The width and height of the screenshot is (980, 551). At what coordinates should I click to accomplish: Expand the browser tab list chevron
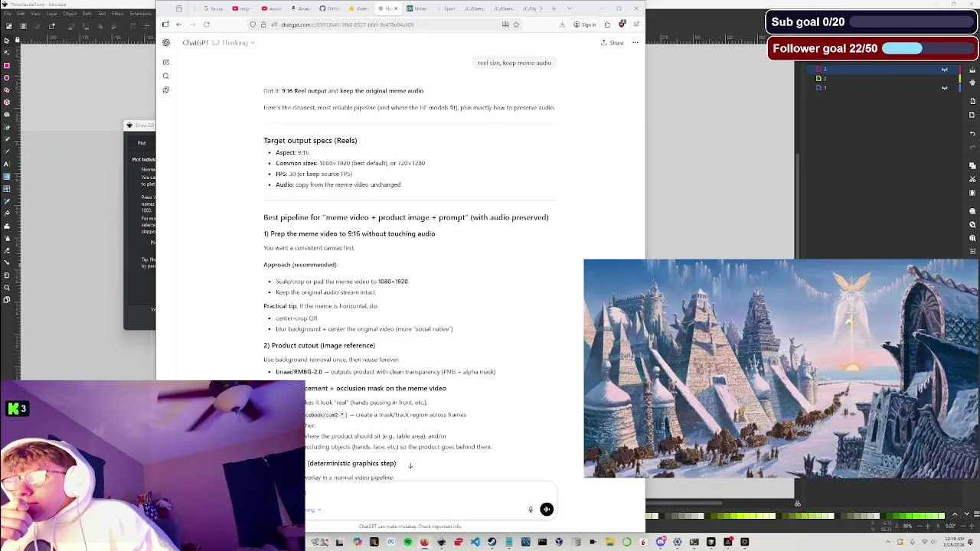coord(569,8)
